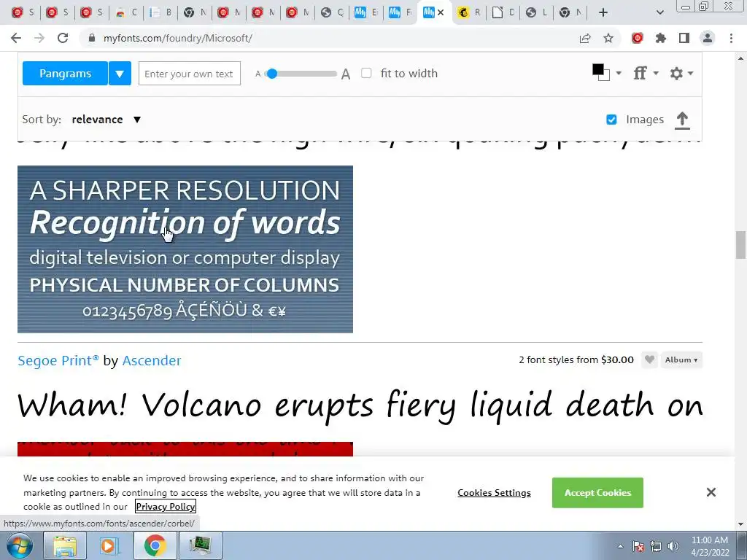Open the Chrome profile avatar

[708, 38]
